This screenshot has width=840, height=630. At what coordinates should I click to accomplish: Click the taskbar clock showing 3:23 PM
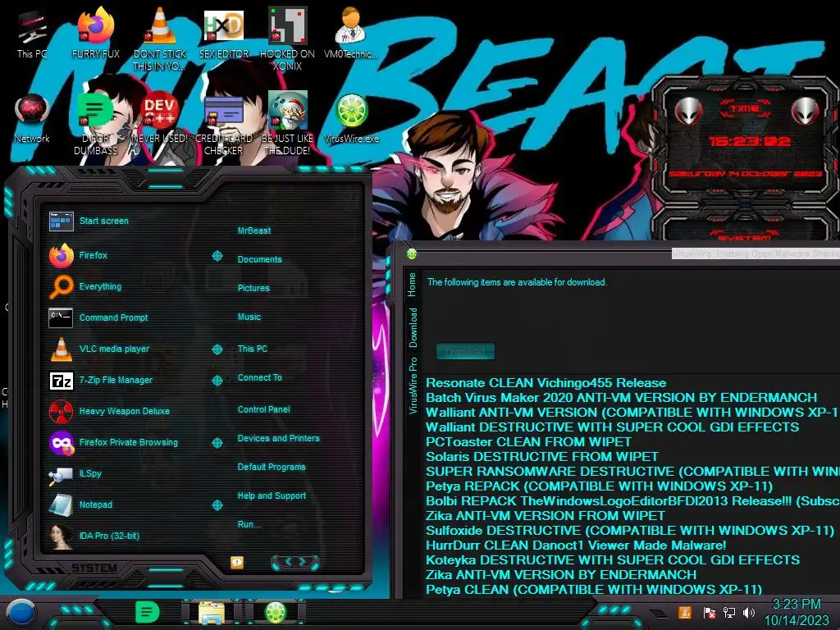(797, 612)
